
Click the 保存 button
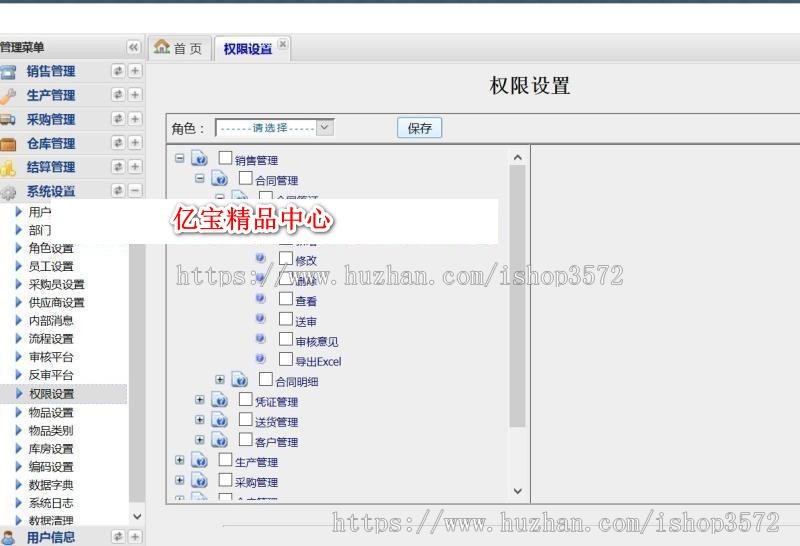tap(419, 128)
